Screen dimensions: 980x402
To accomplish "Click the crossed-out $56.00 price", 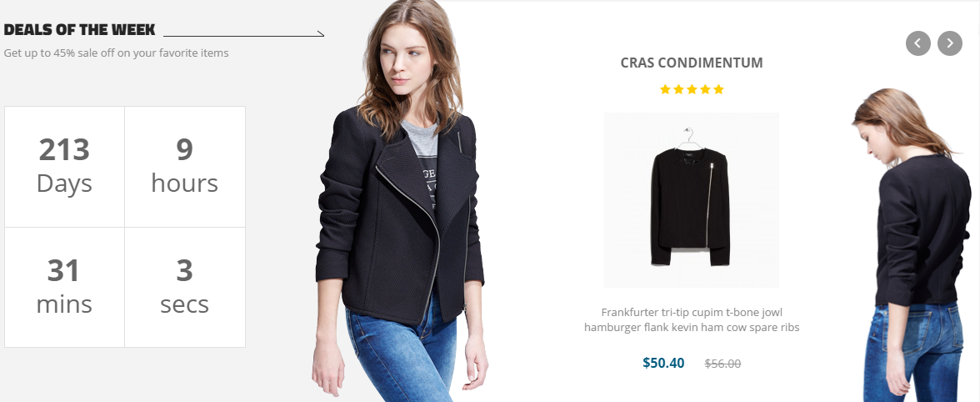I will [722, 364].
